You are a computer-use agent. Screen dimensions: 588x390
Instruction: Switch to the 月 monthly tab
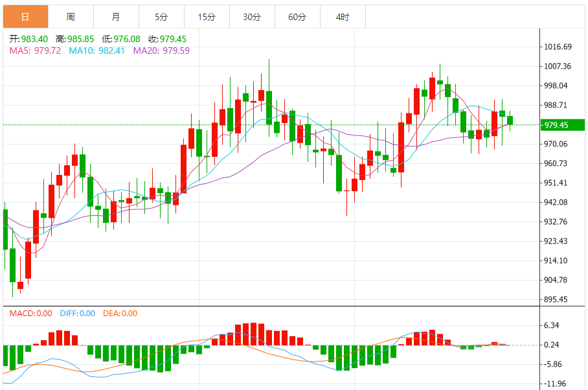tap(117, 17)
